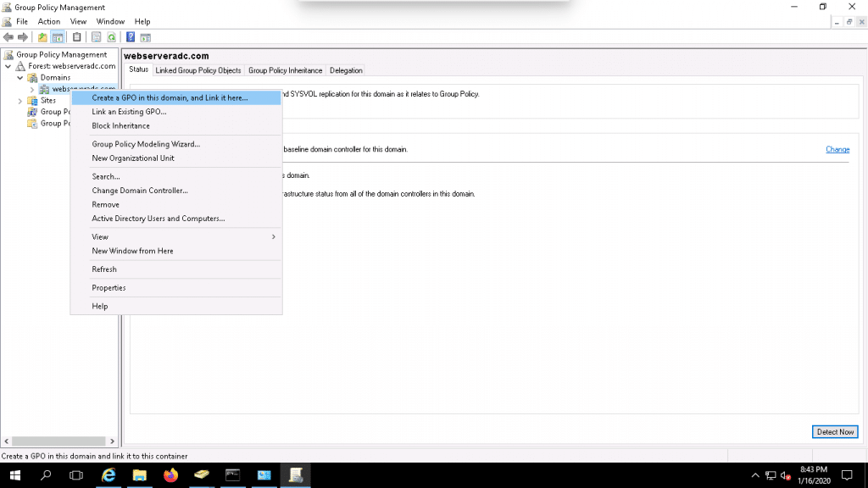Image resolution: width=868 pixels, height=488 pixels.
Task: Select the Domains tree item label
Action: (55, 77)
